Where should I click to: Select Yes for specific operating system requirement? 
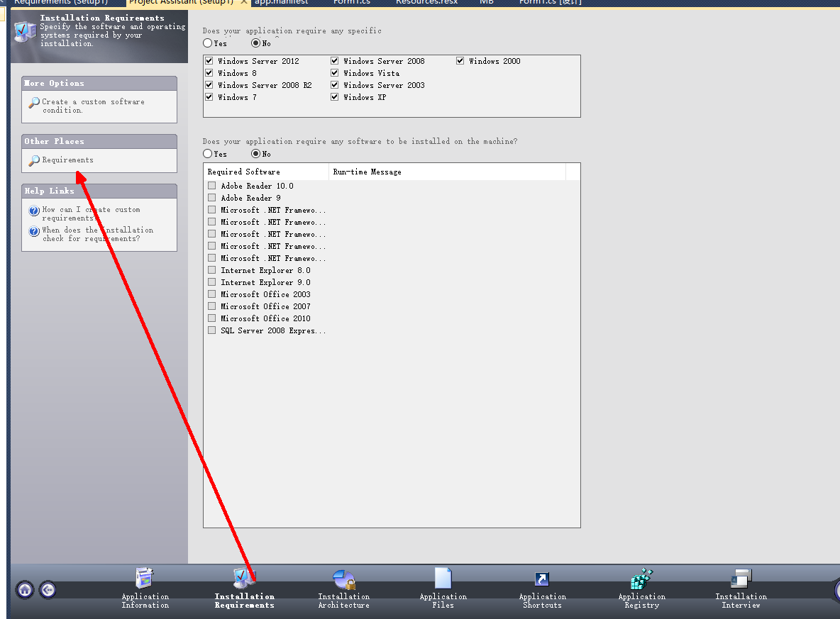(207, 43)
